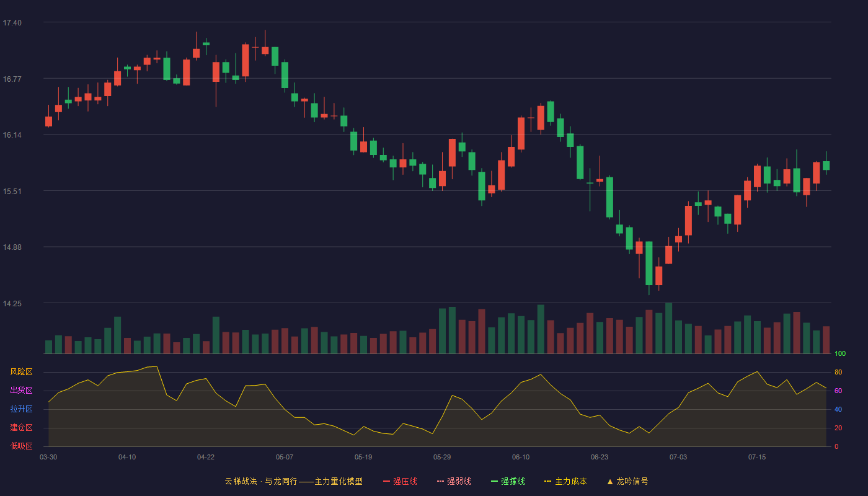The width and height of the screenshot is (868, 496).
Task: Select the 拉升区 zone label
Action: coord(21,409)
